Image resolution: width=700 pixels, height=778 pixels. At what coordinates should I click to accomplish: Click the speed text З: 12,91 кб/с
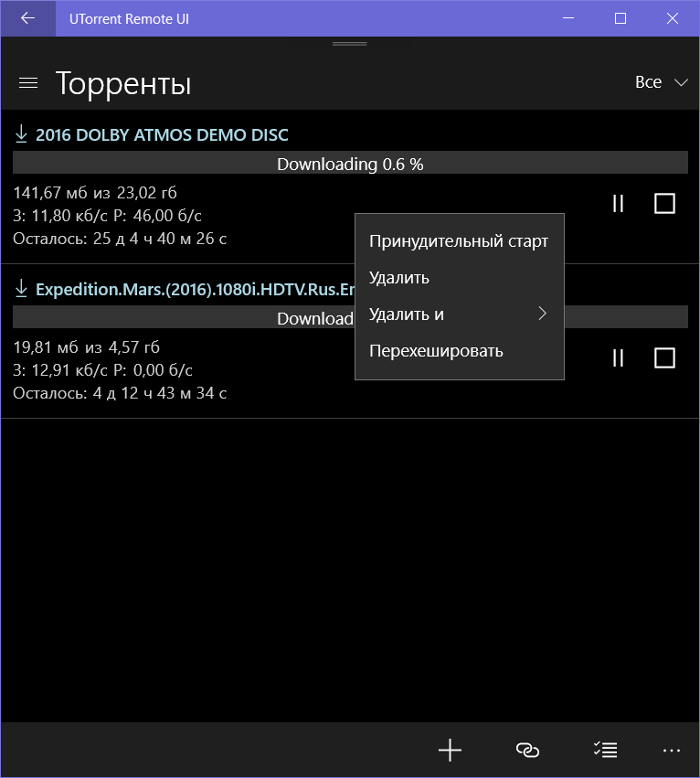pyautogui.click(x=60, y=369)
